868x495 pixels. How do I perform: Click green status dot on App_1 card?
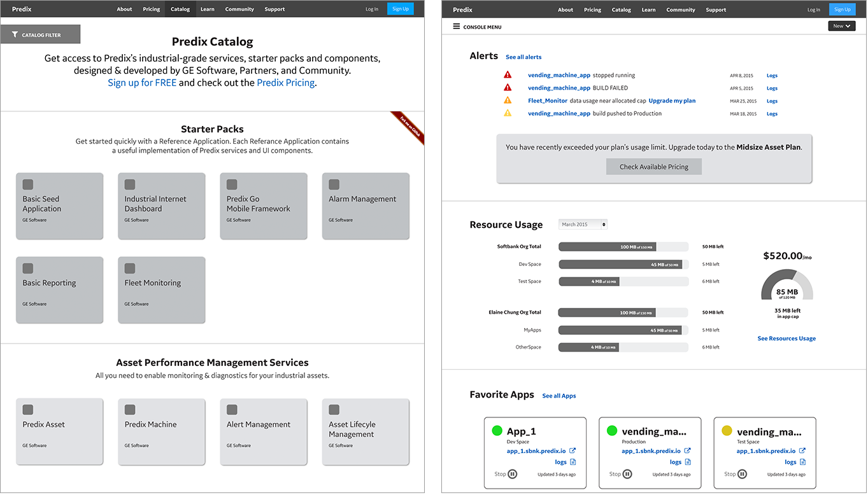pos(497,431)
